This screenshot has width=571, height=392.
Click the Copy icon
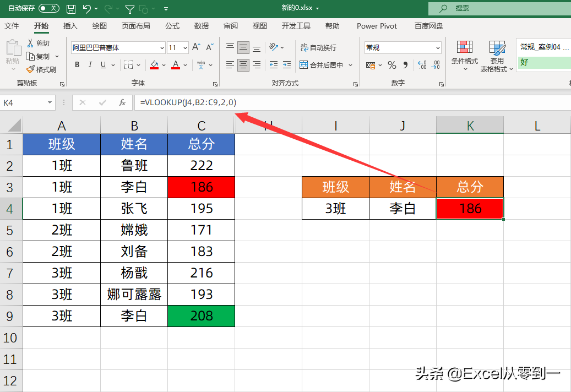coord(30,56)
